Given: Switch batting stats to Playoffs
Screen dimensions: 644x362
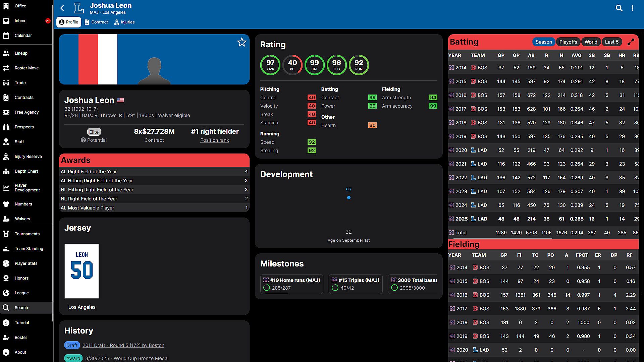Looking at the screenshot, I should click(568, 42).
